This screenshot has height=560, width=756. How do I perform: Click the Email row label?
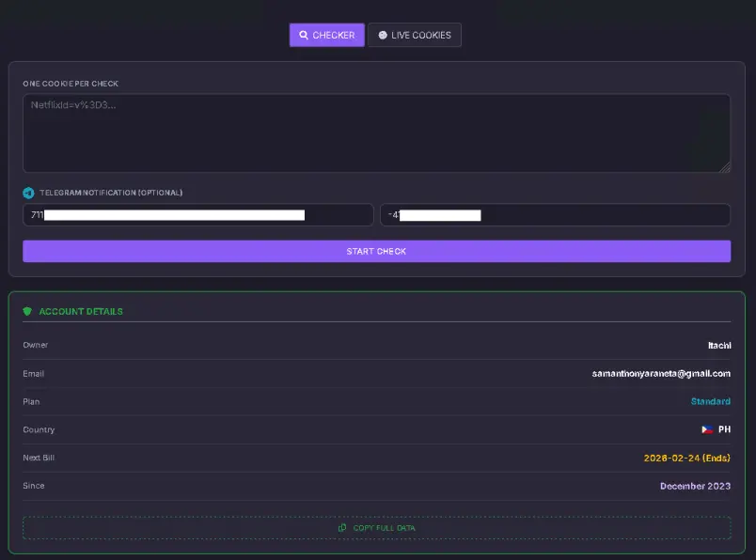(33, 374)
